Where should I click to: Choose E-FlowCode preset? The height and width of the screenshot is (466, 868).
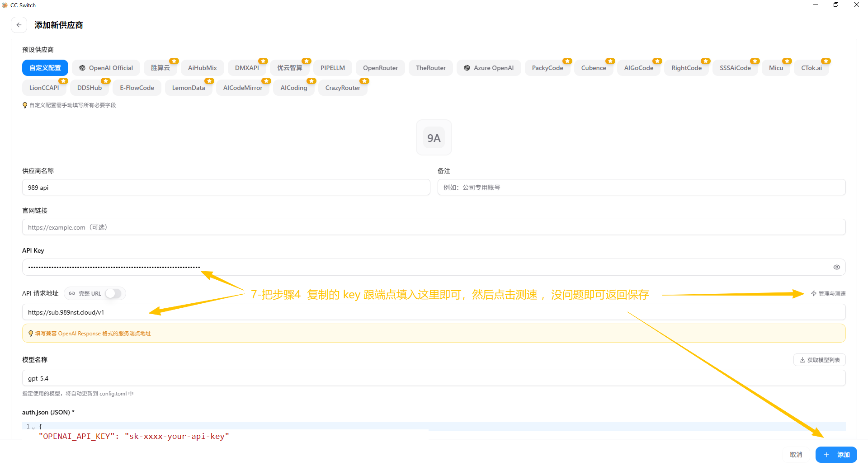pyautogui.click(x=137, y=88)
